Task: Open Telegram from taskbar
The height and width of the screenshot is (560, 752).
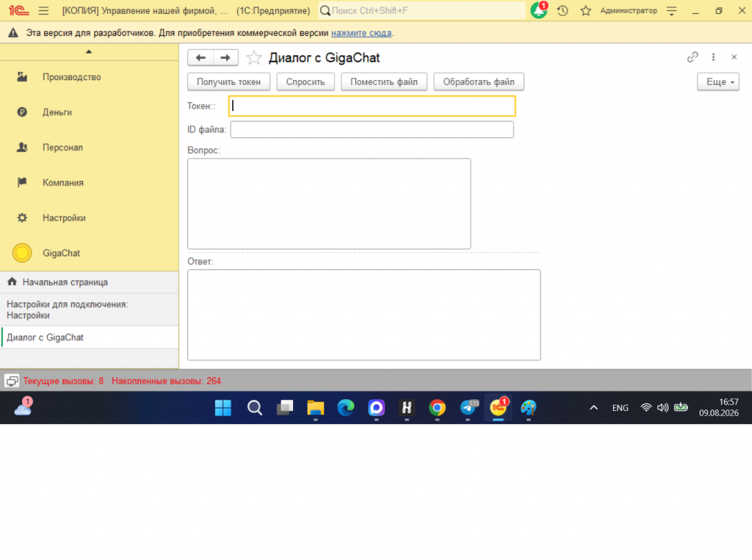Action: 469,408
